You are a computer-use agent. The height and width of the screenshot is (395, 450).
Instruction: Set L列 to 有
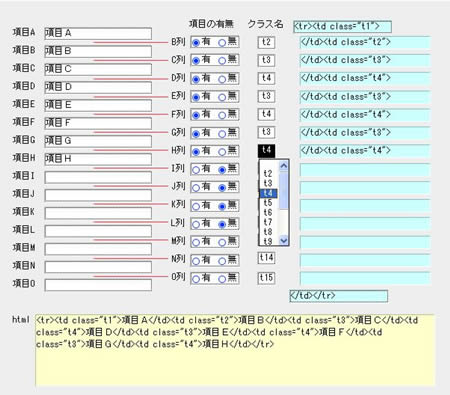(x=196, y=224)
